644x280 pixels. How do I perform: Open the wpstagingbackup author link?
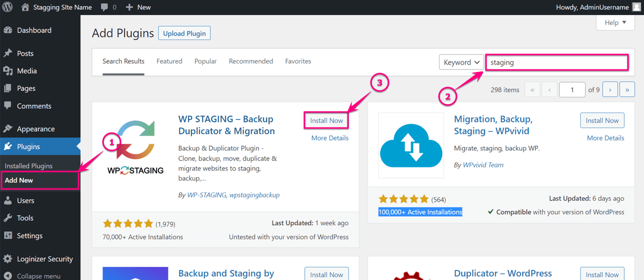254,195
